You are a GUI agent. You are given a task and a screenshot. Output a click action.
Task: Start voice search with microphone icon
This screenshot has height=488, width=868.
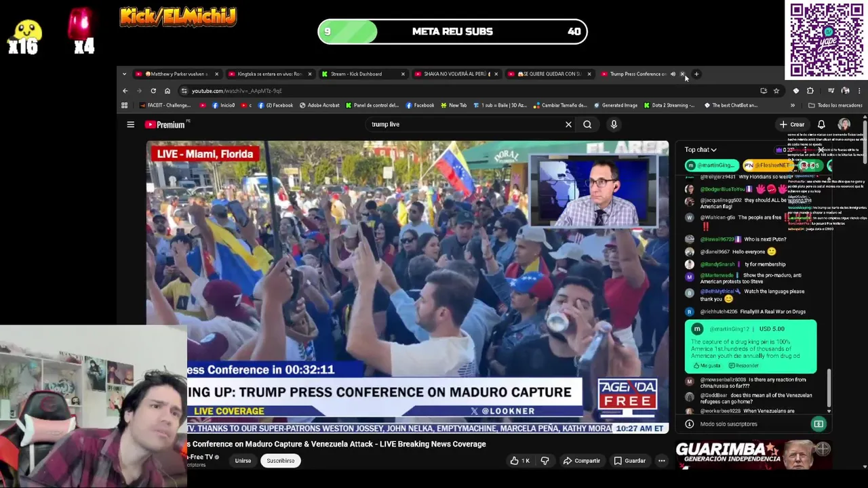click(614, 125)
